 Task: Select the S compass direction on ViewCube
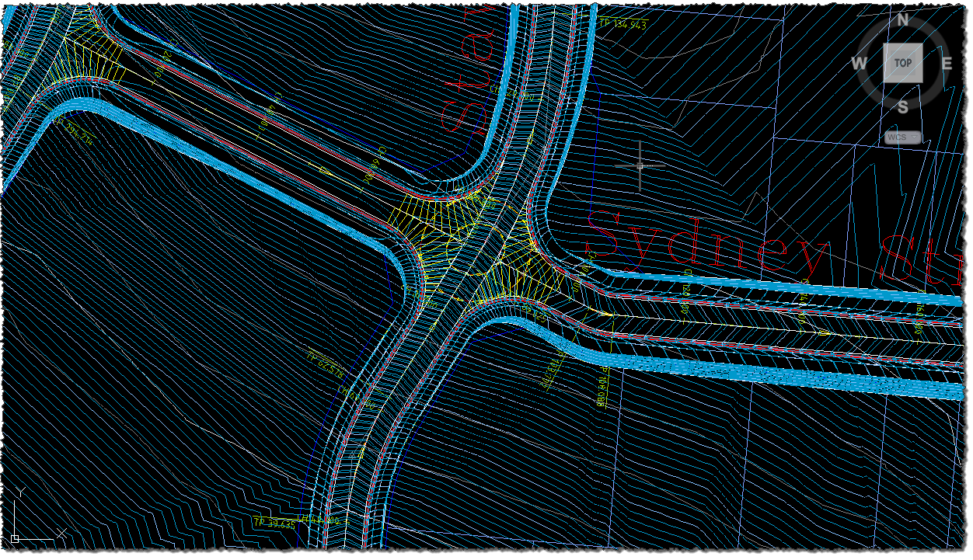tap(902, 107)
